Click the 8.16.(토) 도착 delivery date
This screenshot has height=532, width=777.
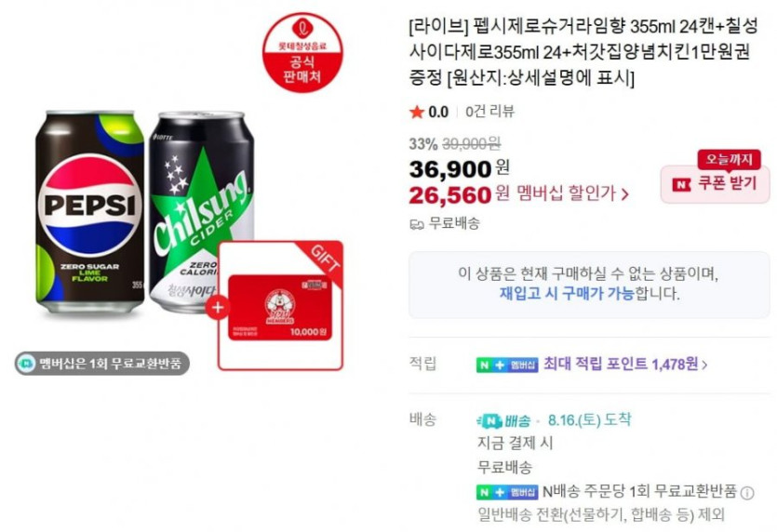[x=589, y=420]
